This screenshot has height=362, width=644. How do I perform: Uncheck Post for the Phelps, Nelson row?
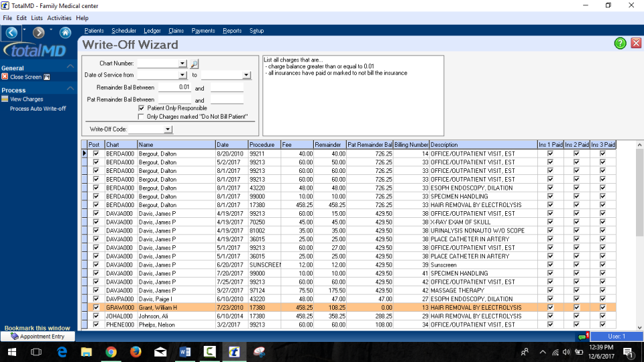coord(96,324)
